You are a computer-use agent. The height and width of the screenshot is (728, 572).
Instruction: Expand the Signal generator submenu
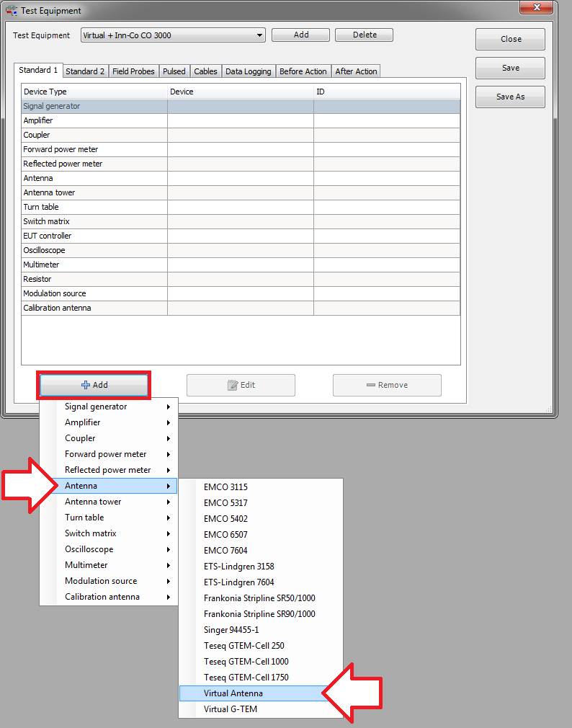point(109,407)
